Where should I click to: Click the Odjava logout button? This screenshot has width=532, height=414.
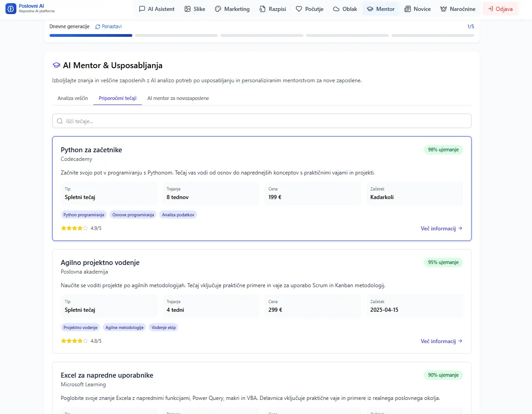(500, 9)
